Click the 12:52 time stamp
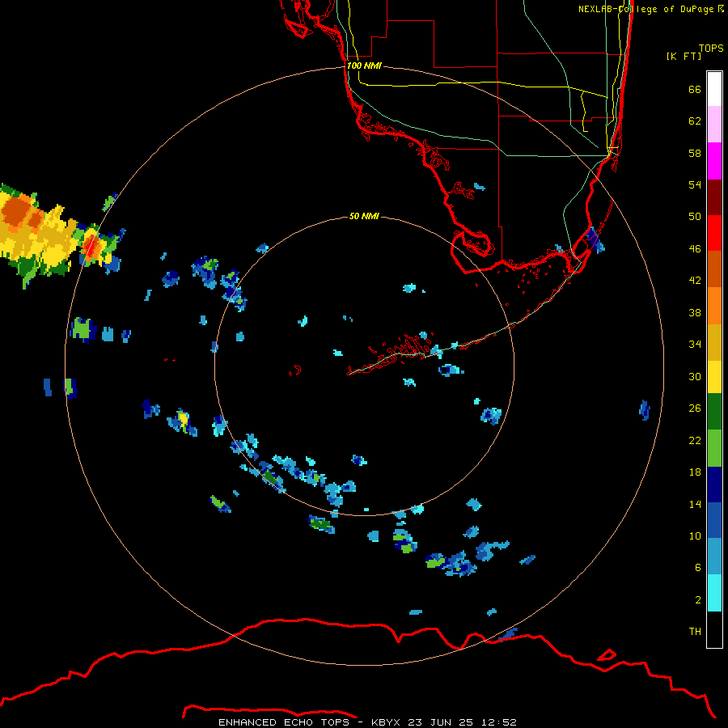 pos(497,722)
